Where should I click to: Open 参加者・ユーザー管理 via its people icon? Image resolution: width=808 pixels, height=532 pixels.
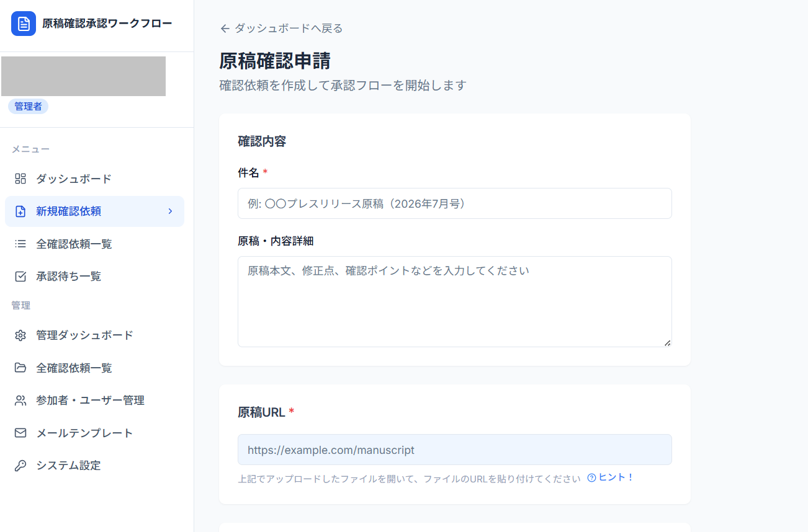20,401
